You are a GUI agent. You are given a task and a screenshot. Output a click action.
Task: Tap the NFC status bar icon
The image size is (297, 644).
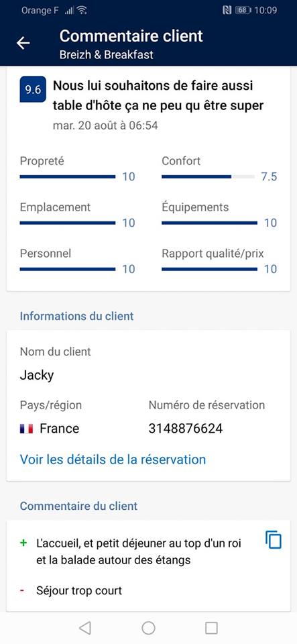tap(227, 10)
